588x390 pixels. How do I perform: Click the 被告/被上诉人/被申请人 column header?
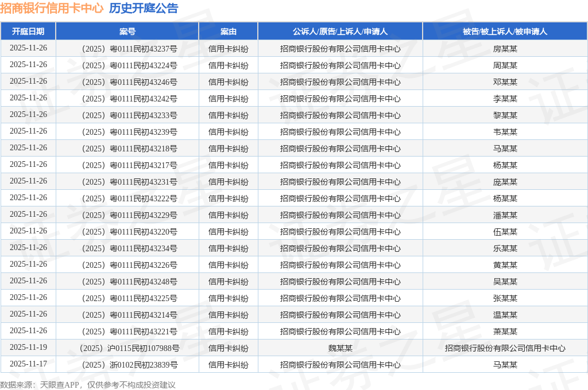pyautogui.click(x=505, y=32)
